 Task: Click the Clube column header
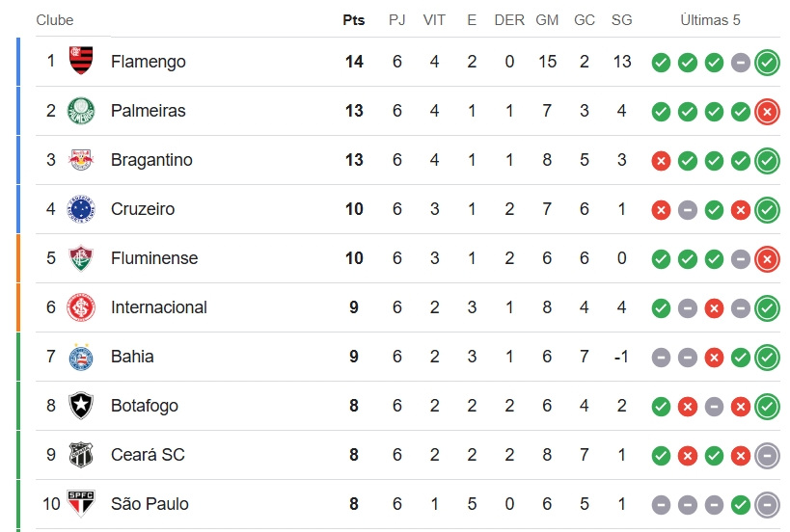(55, 20)
